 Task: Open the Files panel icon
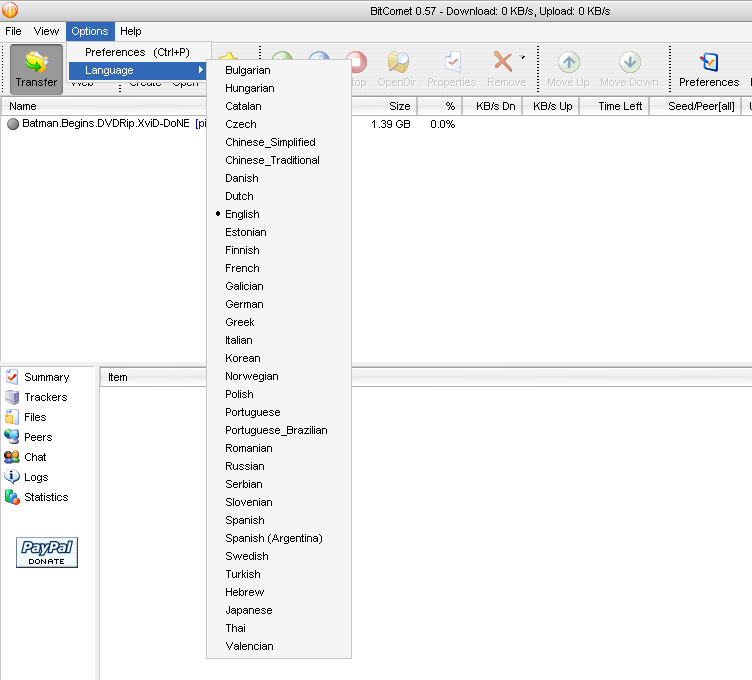coord(12,417)
